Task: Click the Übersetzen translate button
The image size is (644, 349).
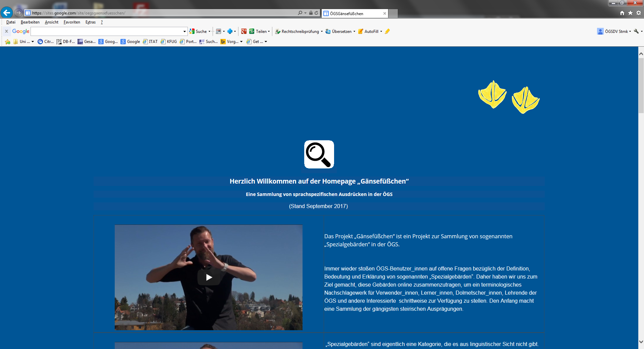Action: [x=338, y=31]
